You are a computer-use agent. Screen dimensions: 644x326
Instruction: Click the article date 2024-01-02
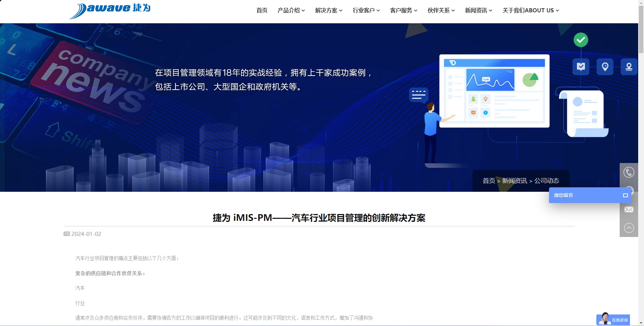point(86,234)
